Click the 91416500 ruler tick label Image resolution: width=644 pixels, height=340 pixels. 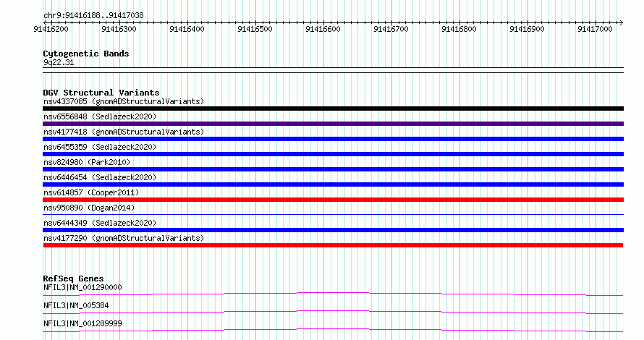pyautogui.click(x=255, y=29)
